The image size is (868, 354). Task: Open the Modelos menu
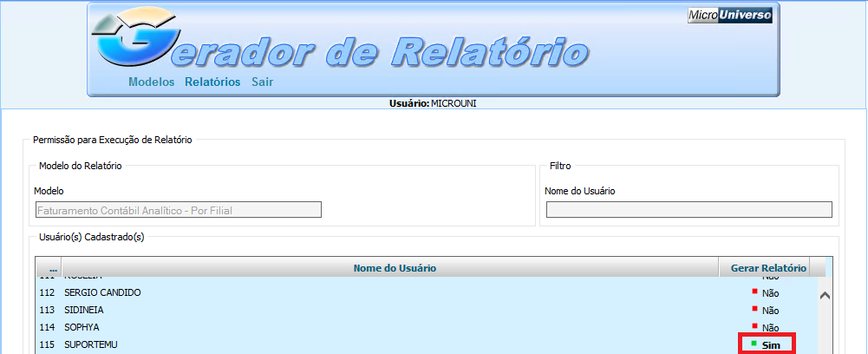coord(151,82)
